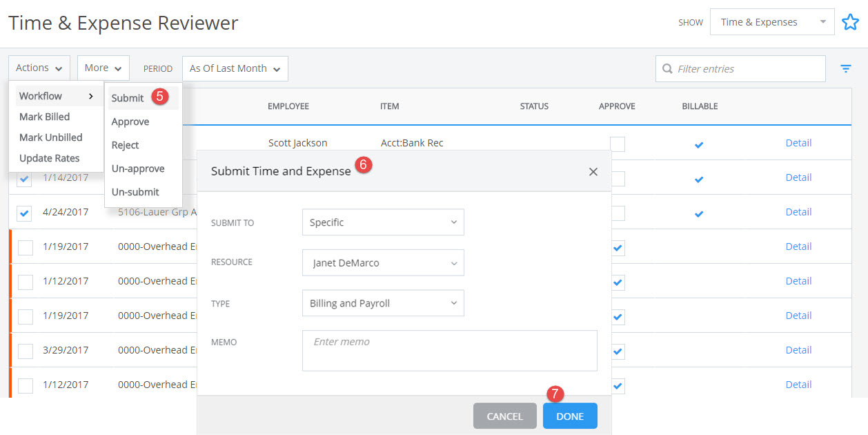Click the favorite star icon
868x435 pixels.
pyautogui.click(x=850, y=22)
